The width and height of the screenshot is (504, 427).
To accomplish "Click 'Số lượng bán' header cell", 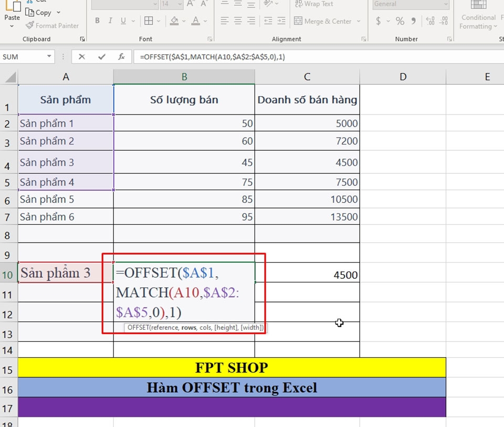I will point(184,100).
